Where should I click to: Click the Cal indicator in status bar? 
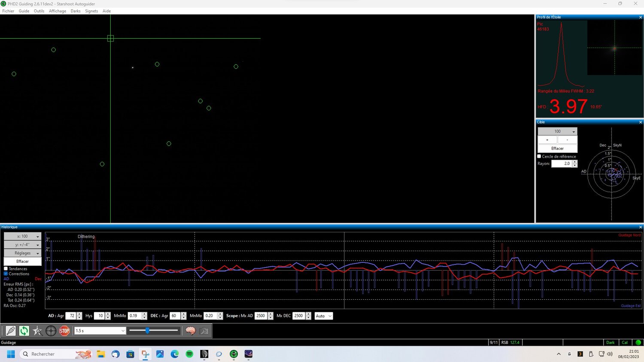[625, 343]
